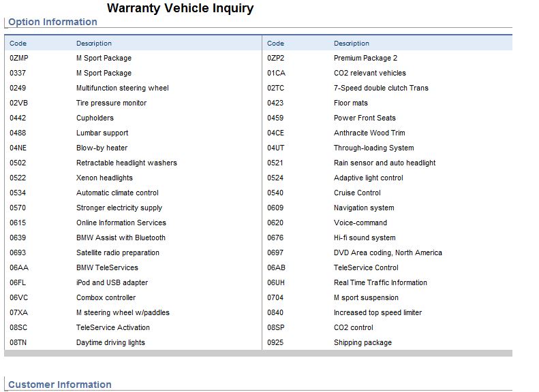The image size is (539, 392).
Task: Click the Warranty Vehicle Inquiry page title
Action: (x=181, y=8)
